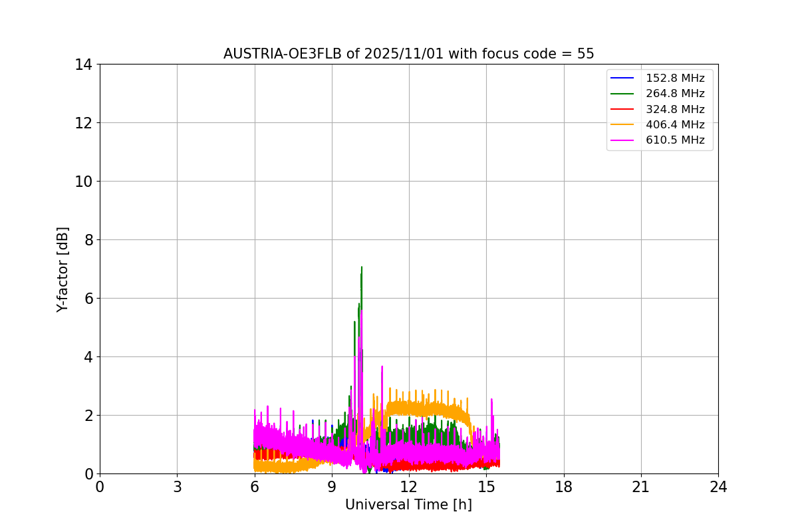Click the magenta line sample in legend
798x532 pixels.
[622, 140]
